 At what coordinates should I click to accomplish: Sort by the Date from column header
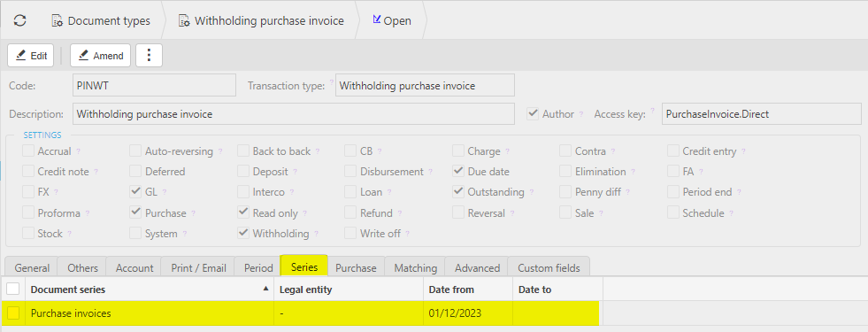click(x=451, y=290)
